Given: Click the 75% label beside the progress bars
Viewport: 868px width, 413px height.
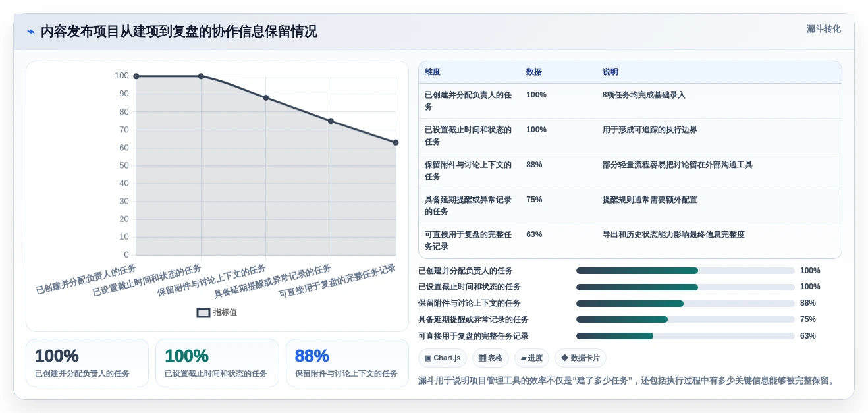Looking at the screenshot, I should [808, 319].
